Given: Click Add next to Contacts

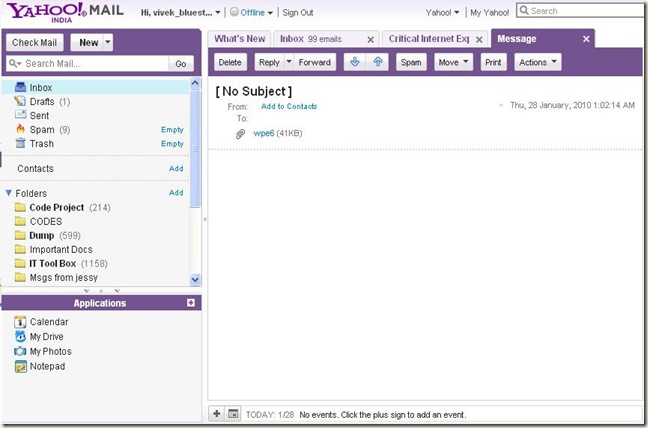Looking at the screenshot, I should [x=176, y=168].
